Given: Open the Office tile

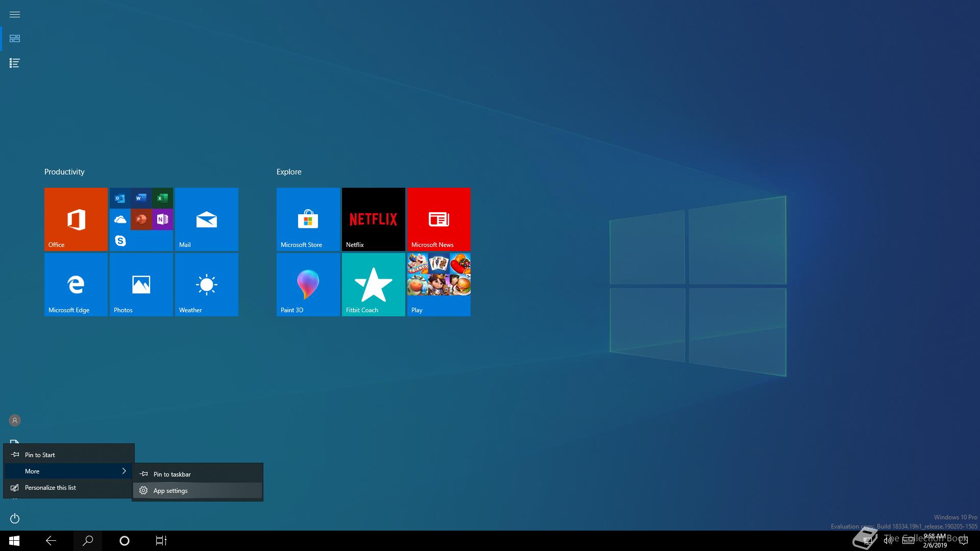Looking at the screenshot, I should pos(76,219).
